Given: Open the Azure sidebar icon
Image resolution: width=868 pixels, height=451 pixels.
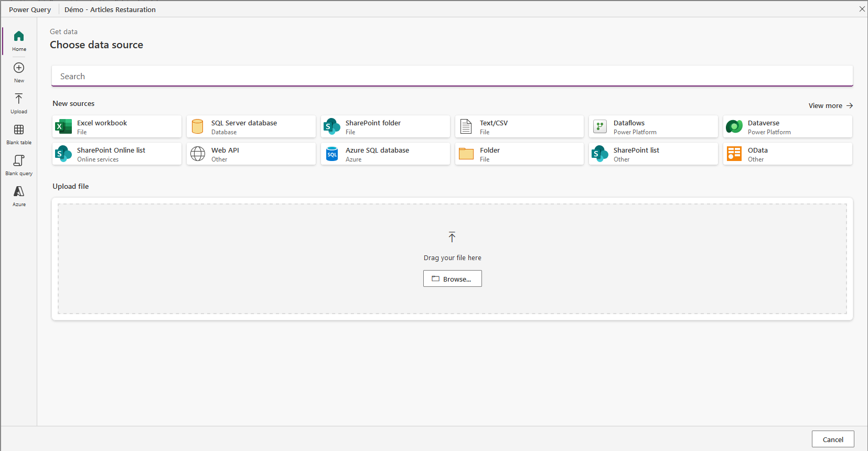Looking at the screenshot, I should [19, 191].
